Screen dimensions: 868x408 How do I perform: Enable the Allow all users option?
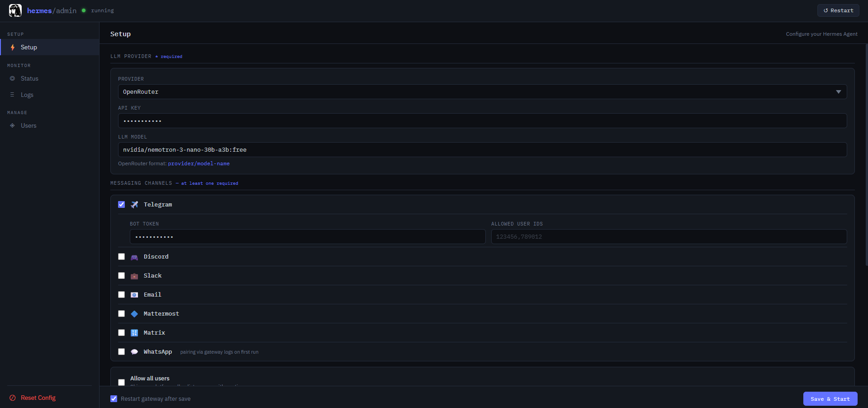(121, 383)
